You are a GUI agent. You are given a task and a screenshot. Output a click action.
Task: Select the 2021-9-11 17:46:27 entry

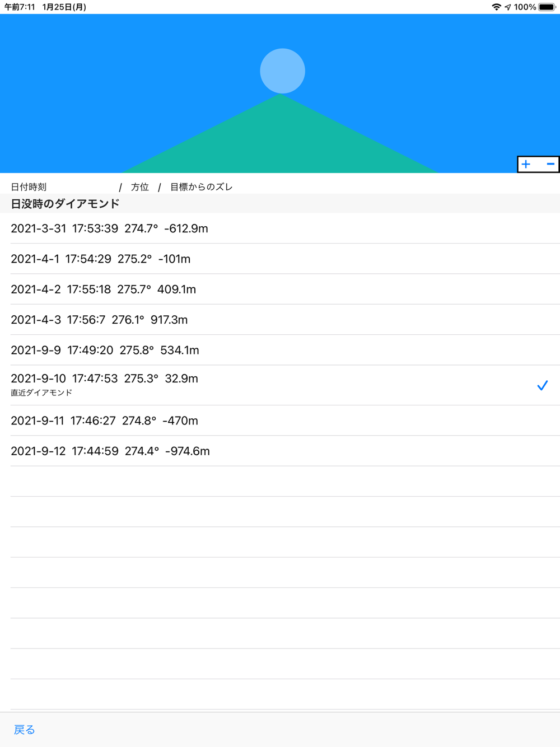coord(280,421)
